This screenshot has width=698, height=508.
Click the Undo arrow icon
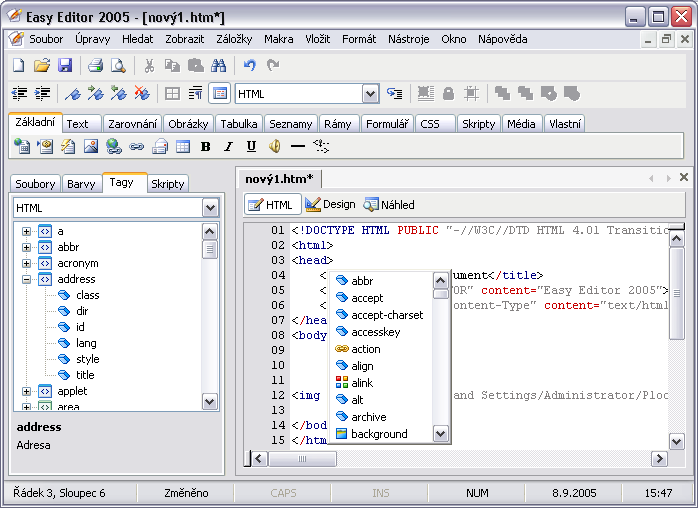tap(250, 66)
